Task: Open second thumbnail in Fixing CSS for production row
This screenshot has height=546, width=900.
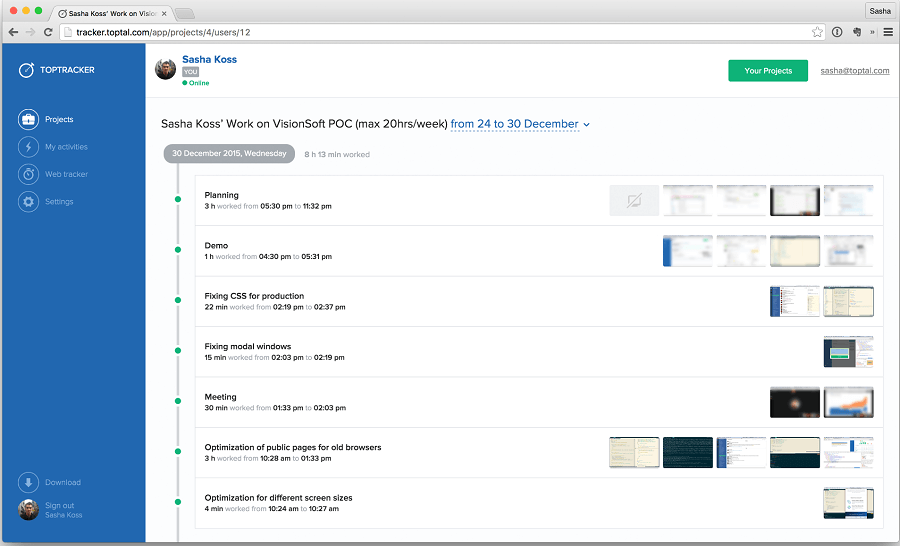Action: point(848,301)
